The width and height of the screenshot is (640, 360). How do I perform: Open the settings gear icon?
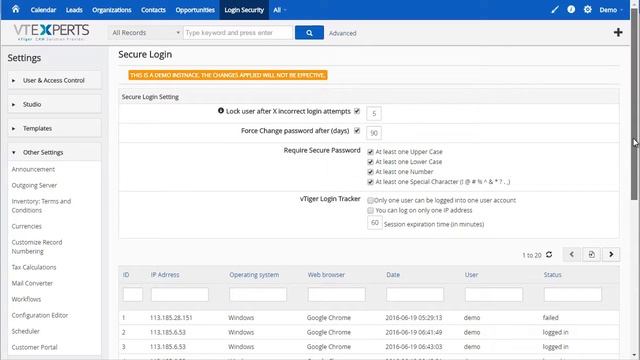(587, 9)
